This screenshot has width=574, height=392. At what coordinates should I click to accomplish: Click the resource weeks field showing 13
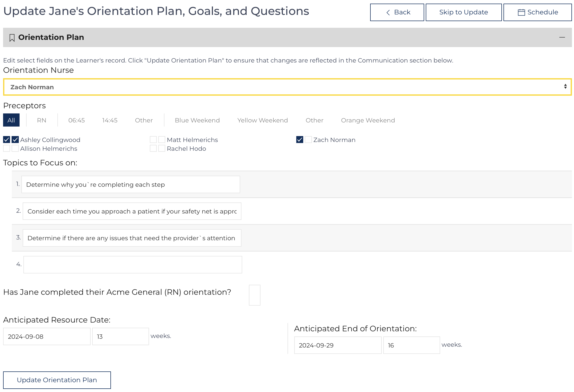pos(121,336)
